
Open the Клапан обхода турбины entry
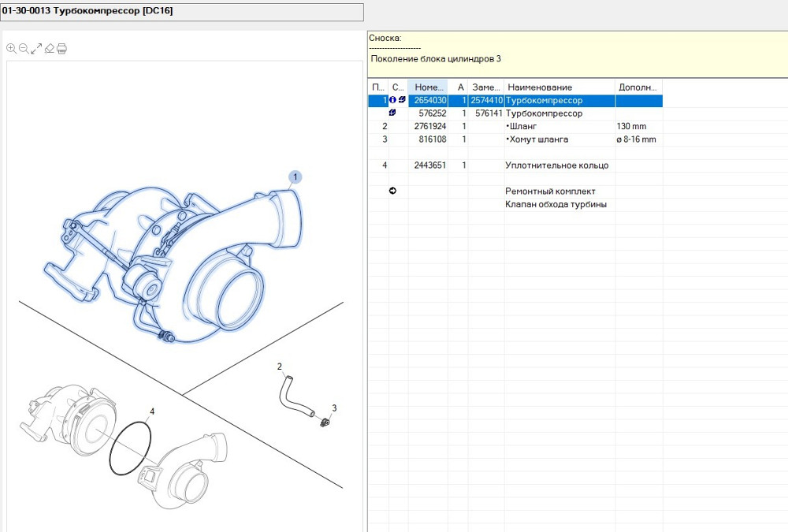click(x=556, y=204)
